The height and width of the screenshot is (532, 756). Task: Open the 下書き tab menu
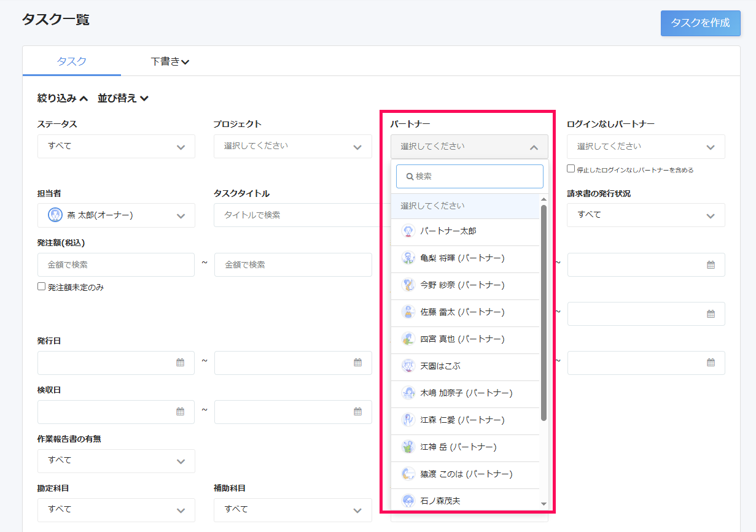pos(170,61)
